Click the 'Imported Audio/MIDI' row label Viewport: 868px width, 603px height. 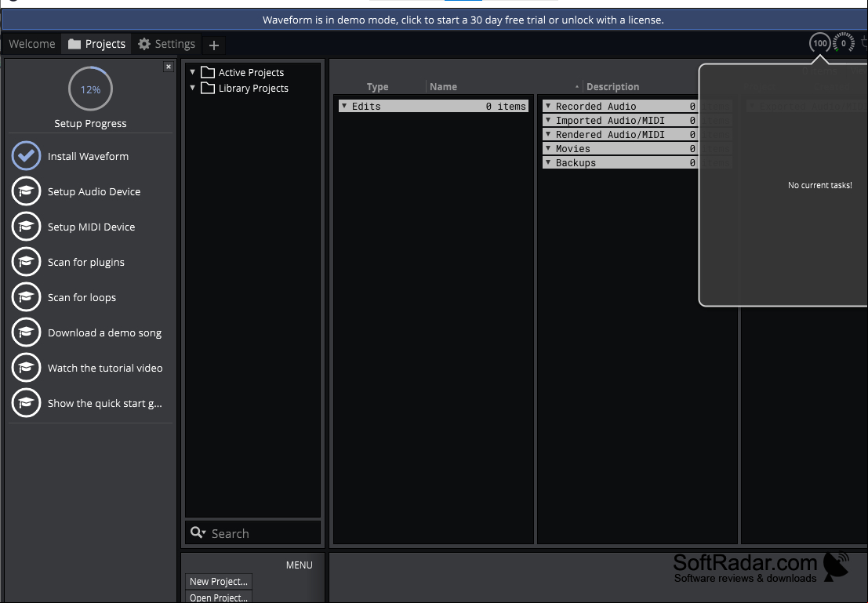[x=610, y=120]
